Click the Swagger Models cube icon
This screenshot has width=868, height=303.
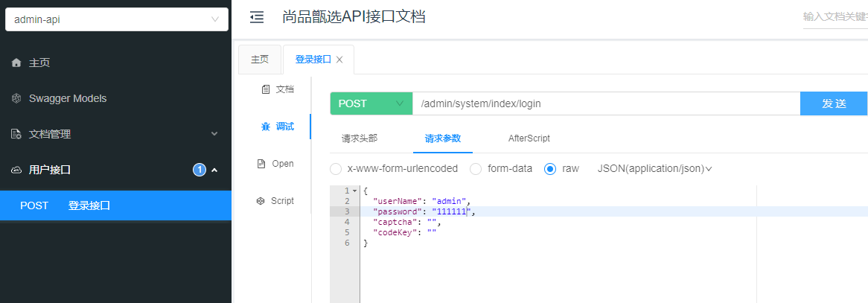point(16,98)
